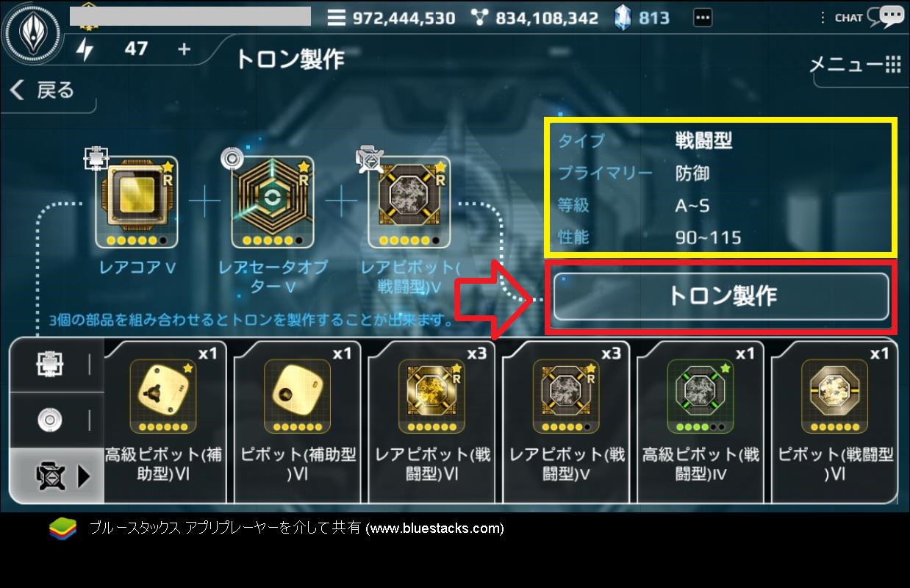Pick the レアピボット(戦闘型)VI item
Viewport: 910px width, 588px height.
pyautogui.click(x=431, y=420)
